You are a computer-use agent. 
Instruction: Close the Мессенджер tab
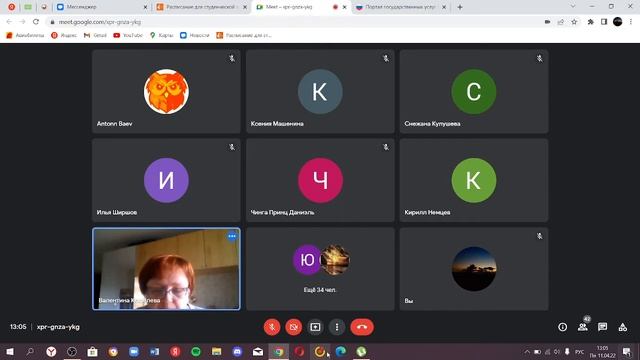[145, 7]
